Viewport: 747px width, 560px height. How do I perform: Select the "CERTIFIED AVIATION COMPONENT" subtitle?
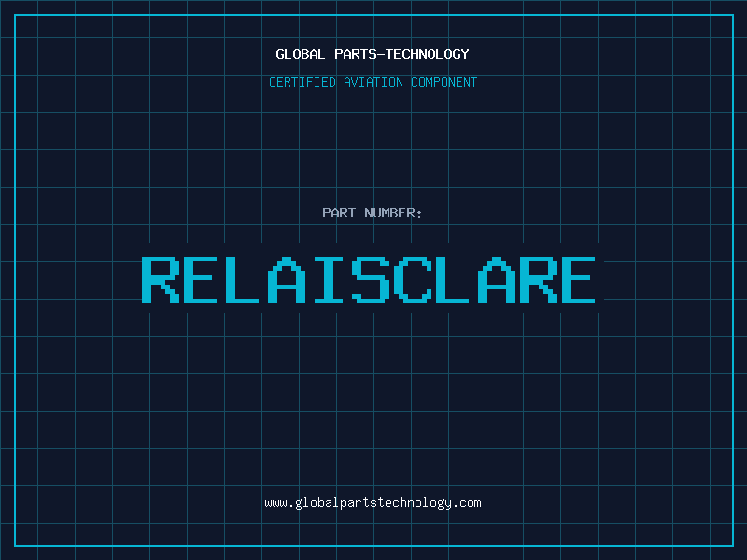click(x=373, y=82)
